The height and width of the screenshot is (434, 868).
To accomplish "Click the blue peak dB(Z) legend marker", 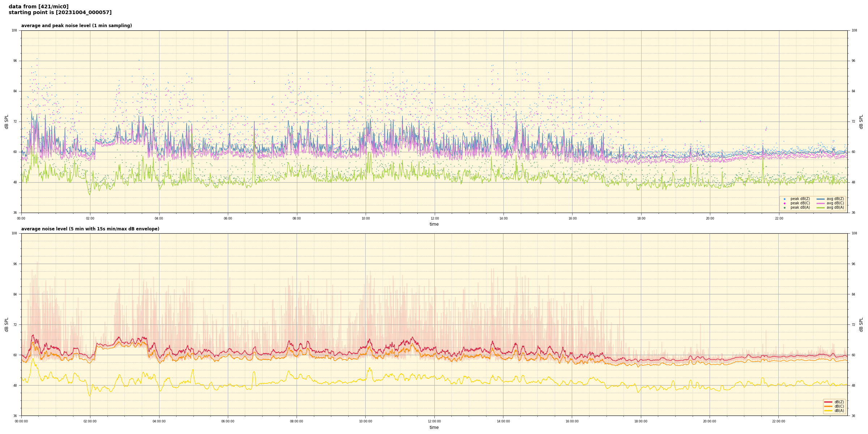I will click(784, 199).
